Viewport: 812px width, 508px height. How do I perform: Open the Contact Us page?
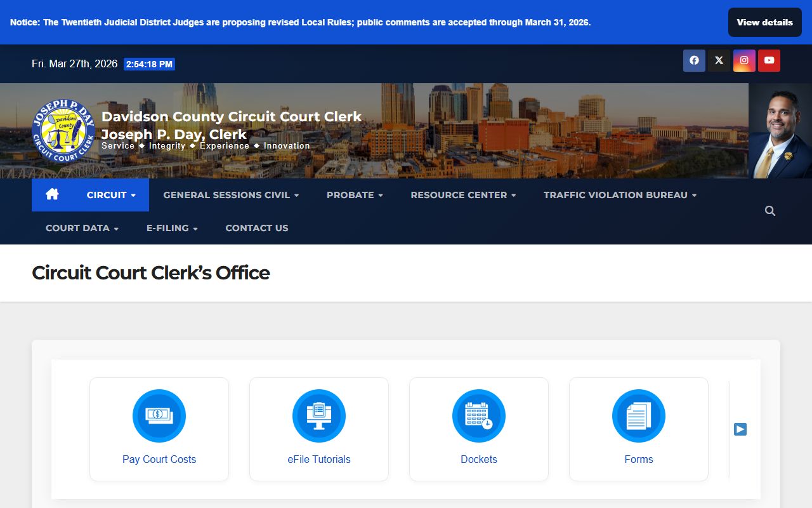[x=257, y=228]
